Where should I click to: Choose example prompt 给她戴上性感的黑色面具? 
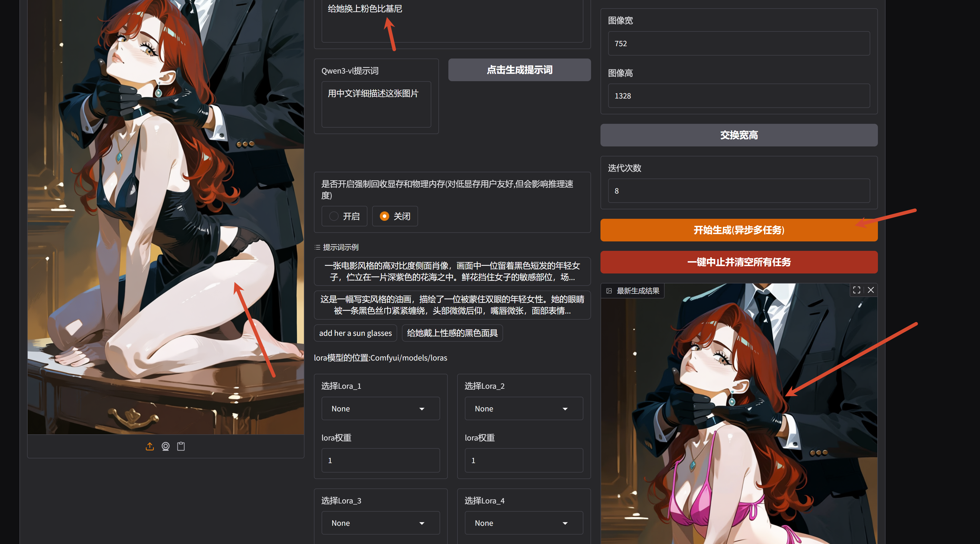(x=452, y=333)
